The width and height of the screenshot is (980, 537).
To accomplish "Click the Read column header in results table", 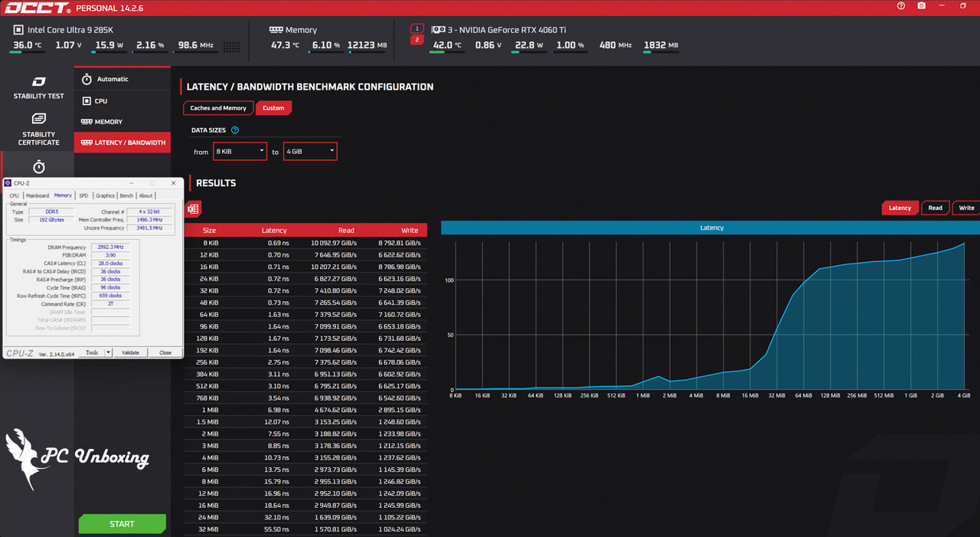I will tap(346, 230).
